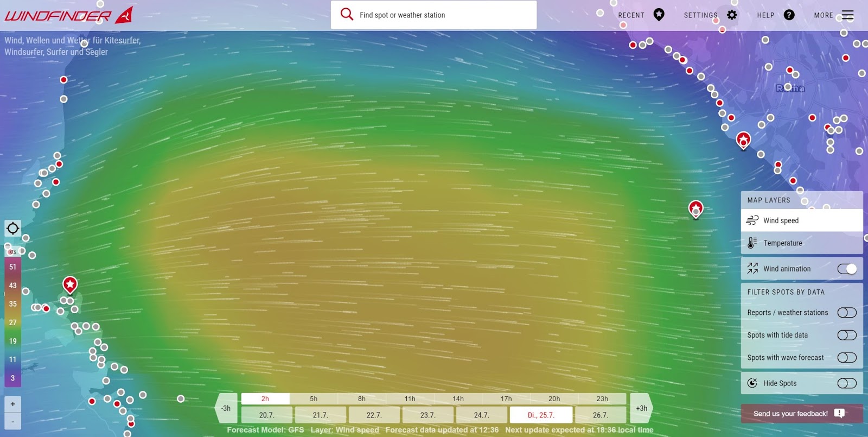This screenshot has width=868, height=437.
Task: Select the 17h time slot
Action: pyautogui.click(x=506, y=399)
